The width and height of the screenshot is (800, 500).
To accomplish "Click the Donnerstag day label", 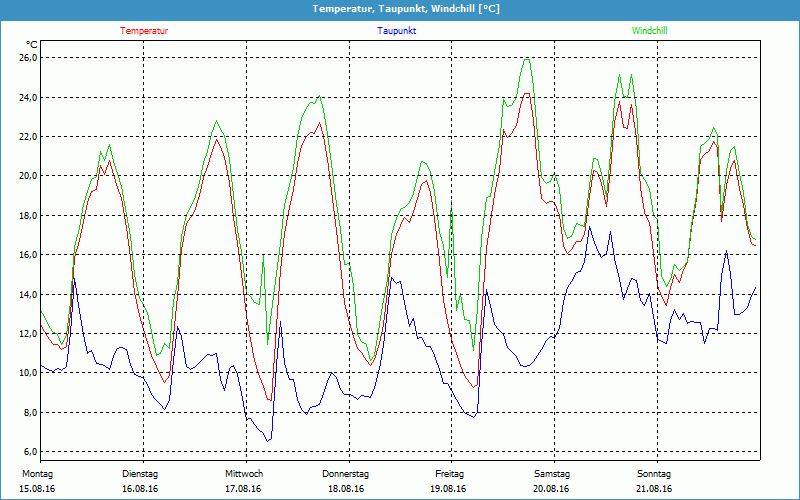I will tap(345, 474).
